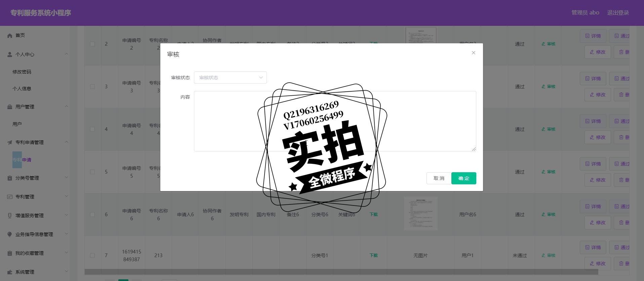Open 详情 for row 4
Image resolution: width=644 pixels, height=281 pixels.
[x=593, y=121]
